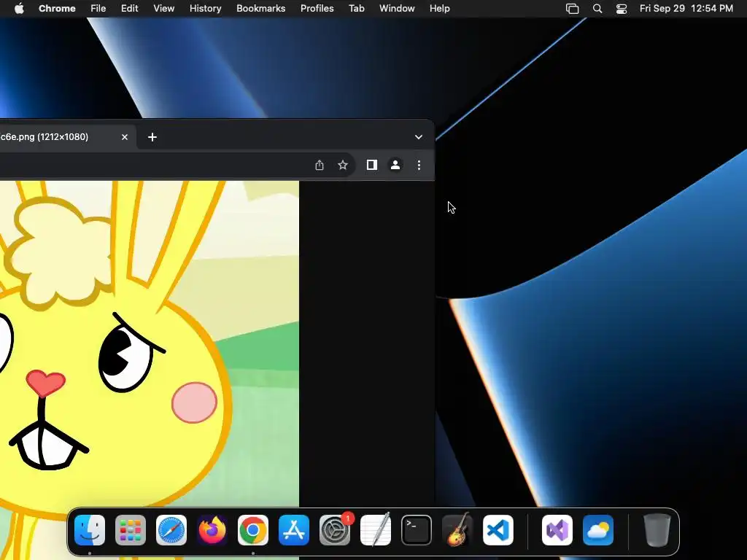Launch Firefox from the Dock
Screen dimensions: 747x560
pos(212,530)
